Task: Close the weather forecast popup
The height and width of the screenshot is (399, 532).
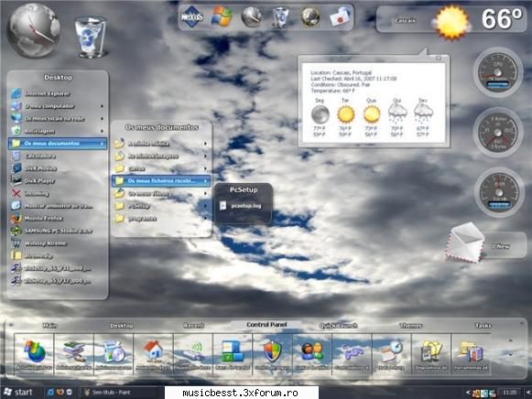Action: click(x=439, y=58)
